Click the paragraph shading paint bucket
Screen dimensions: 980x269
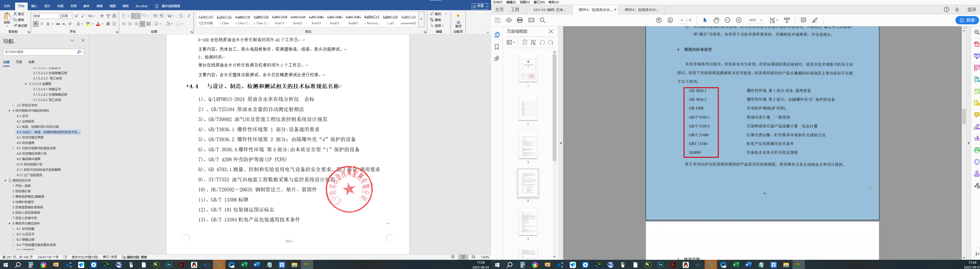(168, 24)
